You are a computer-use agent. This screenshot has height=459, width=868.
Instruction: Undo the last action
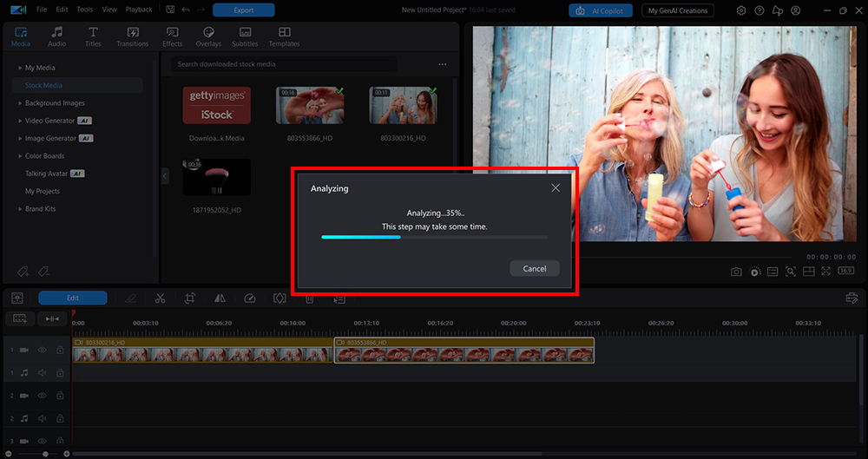click(186, 10)
